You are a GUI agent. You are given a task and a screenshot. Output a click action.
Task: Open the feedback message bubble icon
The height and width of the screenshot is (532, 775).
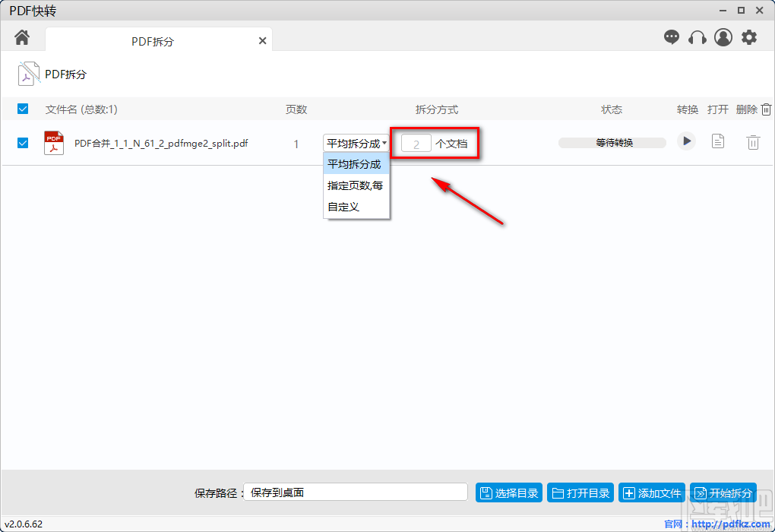pyautogui.click(x=672, y=36)
